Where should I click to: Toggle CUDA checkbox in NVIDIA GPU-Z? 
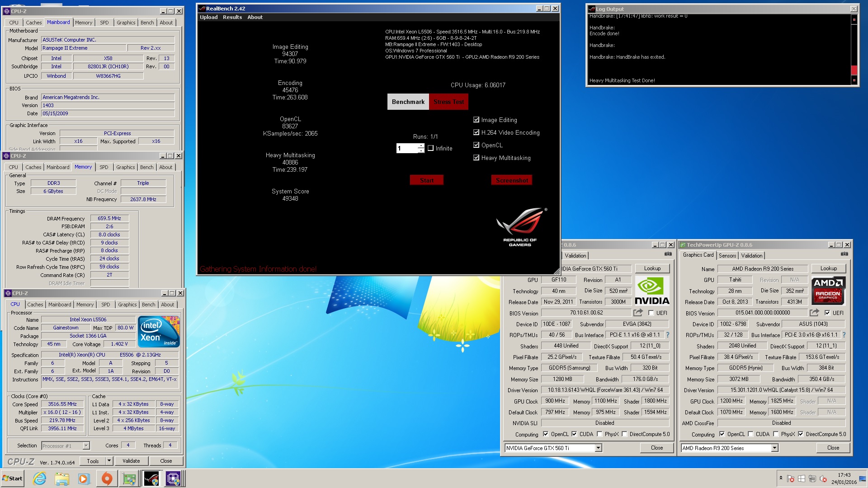coord(574,434)
